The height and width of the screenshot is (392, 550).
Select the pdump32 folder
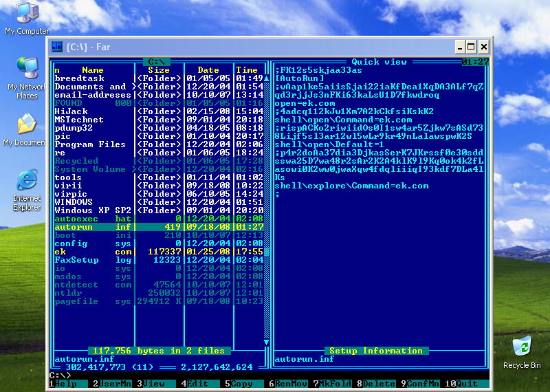(159, 128)
